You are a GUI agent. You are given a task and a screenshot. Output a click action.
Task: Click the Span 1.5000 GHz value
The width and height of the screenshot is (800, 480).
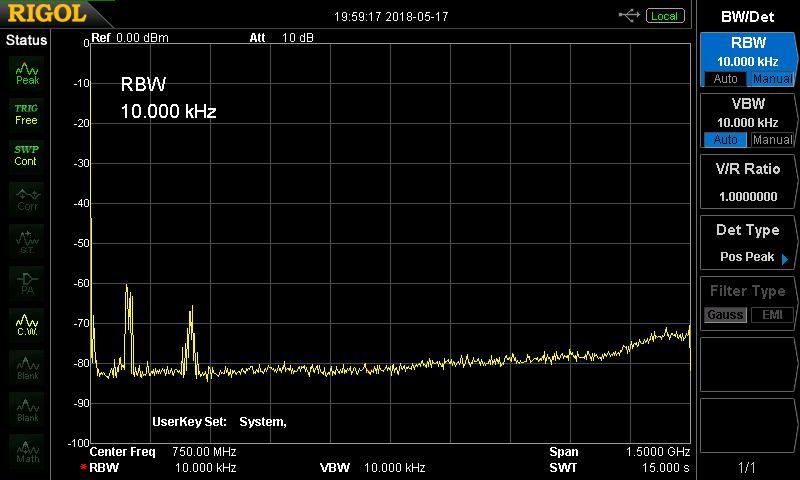(x=658, y=452)
